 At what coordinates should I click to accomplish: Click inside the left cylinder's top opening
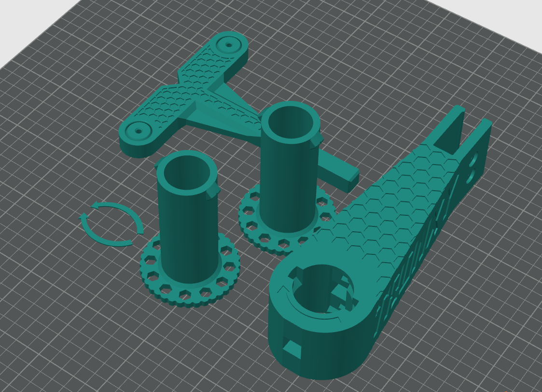coord(186,173)
